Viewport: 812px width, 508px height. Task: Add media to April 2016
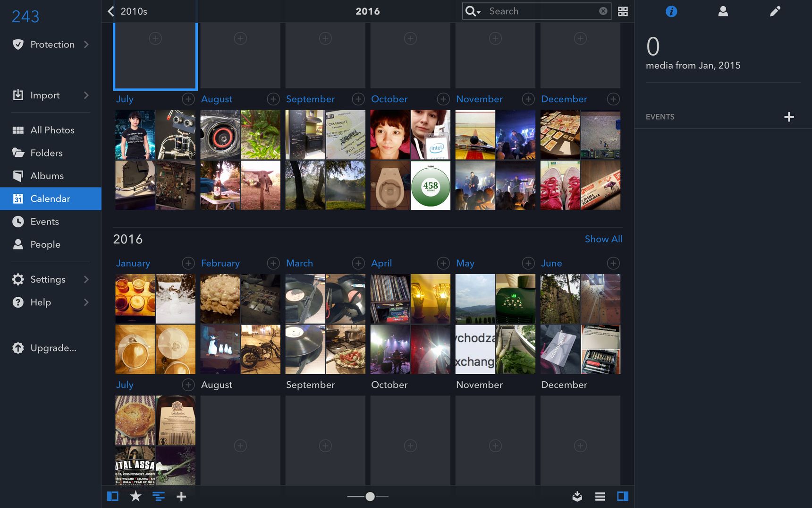click(443, 263)
